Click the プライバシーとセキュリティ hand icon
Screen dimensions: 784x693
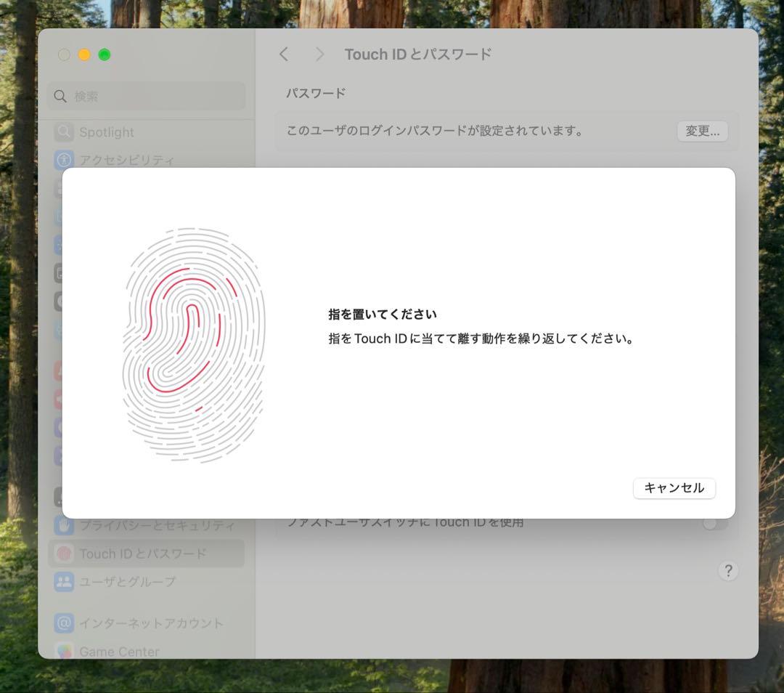point(64,524)
